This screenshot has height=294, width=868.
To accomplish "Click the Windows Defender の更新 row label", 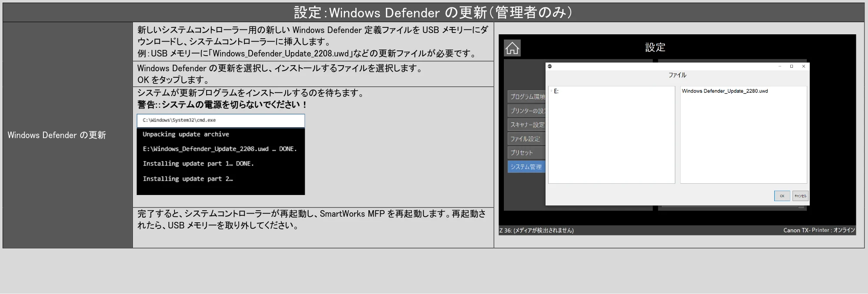I will 57,135.
